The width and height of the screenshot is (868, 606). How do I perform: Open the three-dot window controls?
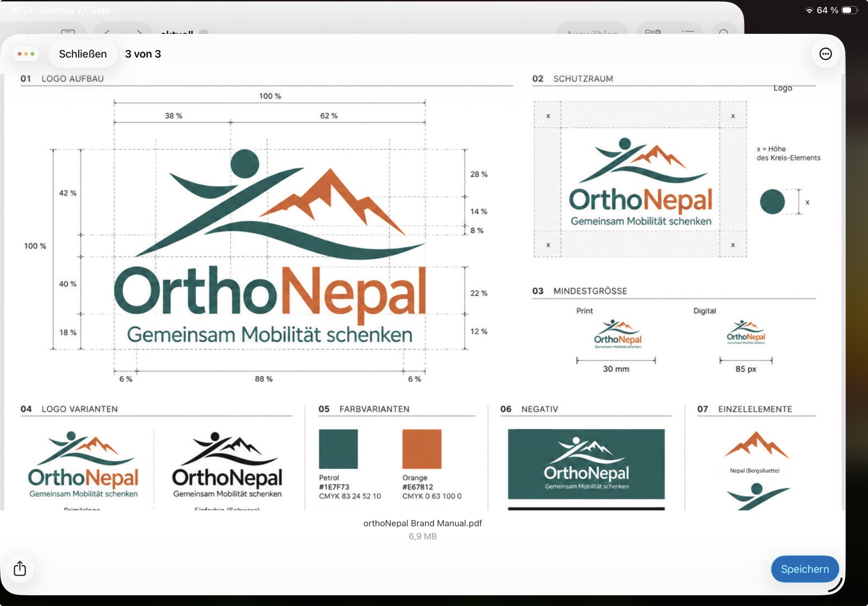(26, 54)
